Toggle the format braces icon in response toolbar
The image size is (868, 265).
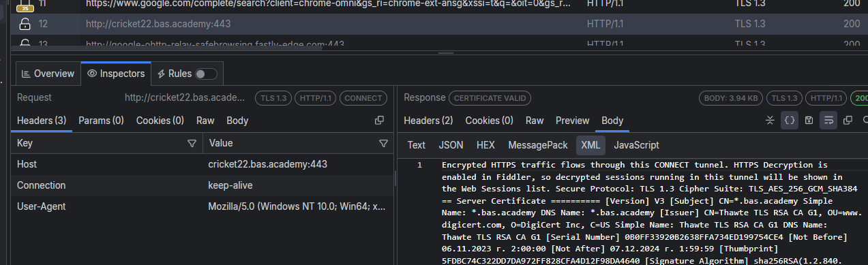790,121
